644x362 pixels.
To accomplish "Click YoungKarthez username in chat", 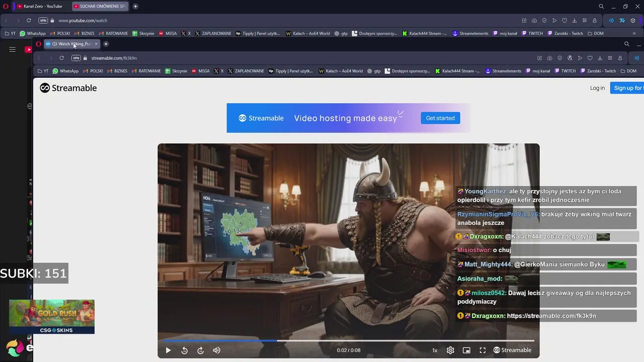I will [486, 191].
